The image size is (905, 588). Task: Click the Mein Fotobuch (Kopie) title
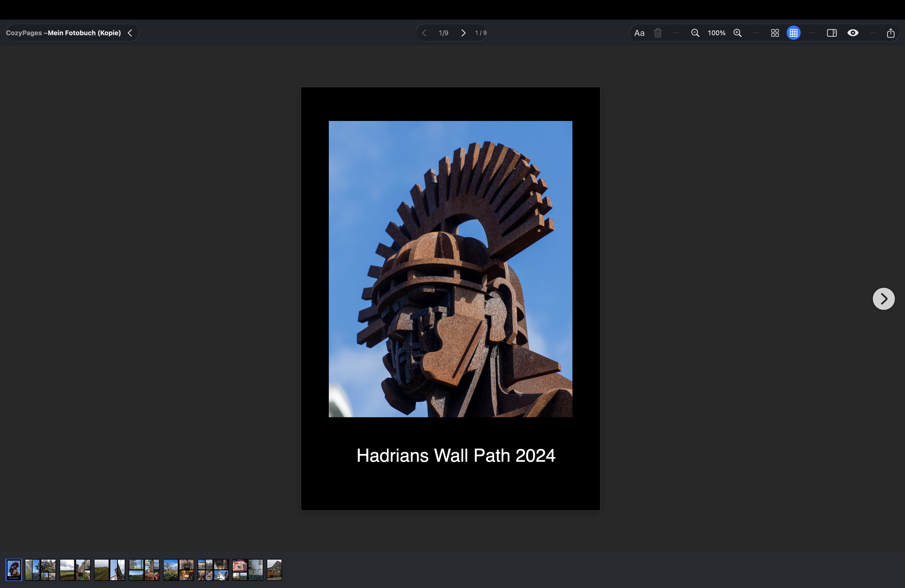tap(84, 33)
